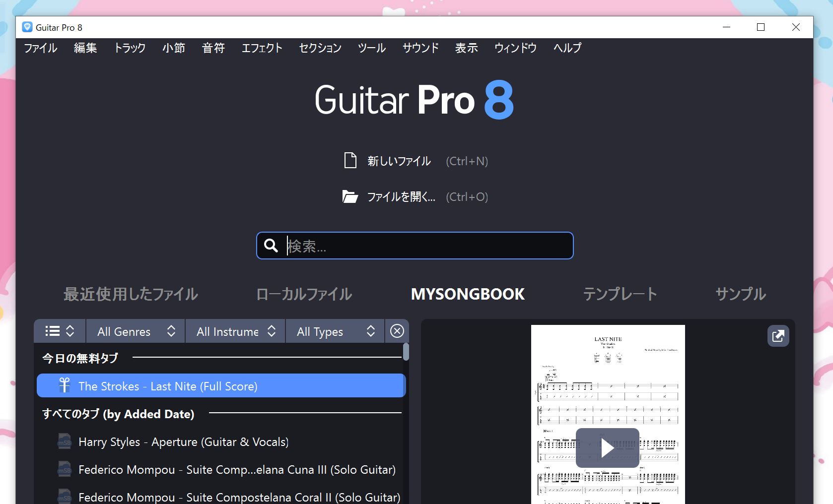Viewport: 833px width, 504px height.
Task: Click mSB icon next to Cuna III entry
Action: 65,469
